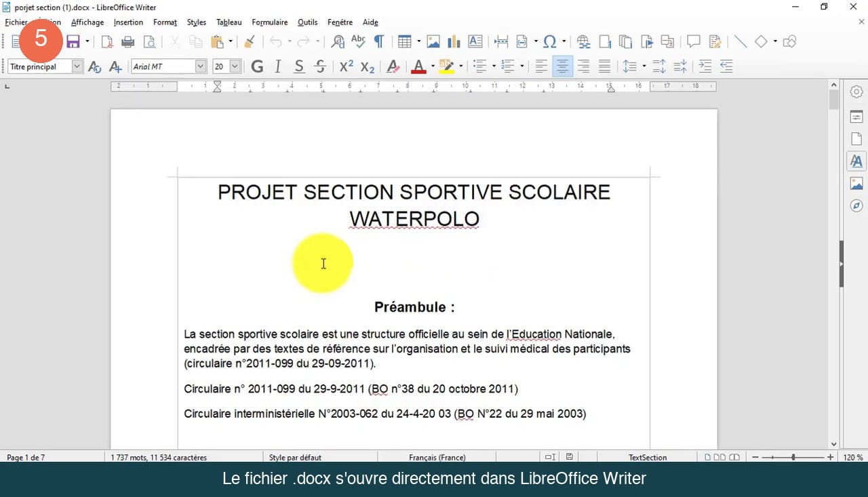This screenshot has height=497, width=868.
Task: Increase paragraph spacing
Action: click(659, 66)
